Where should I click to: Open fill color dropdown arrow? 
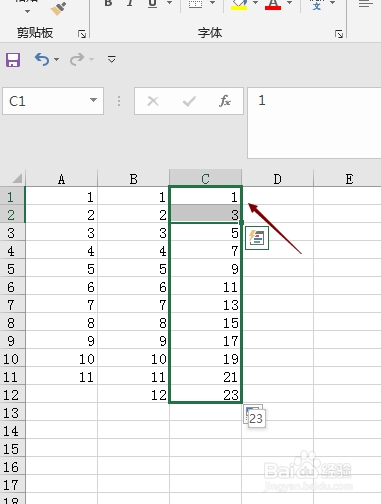tap(255, 3)
